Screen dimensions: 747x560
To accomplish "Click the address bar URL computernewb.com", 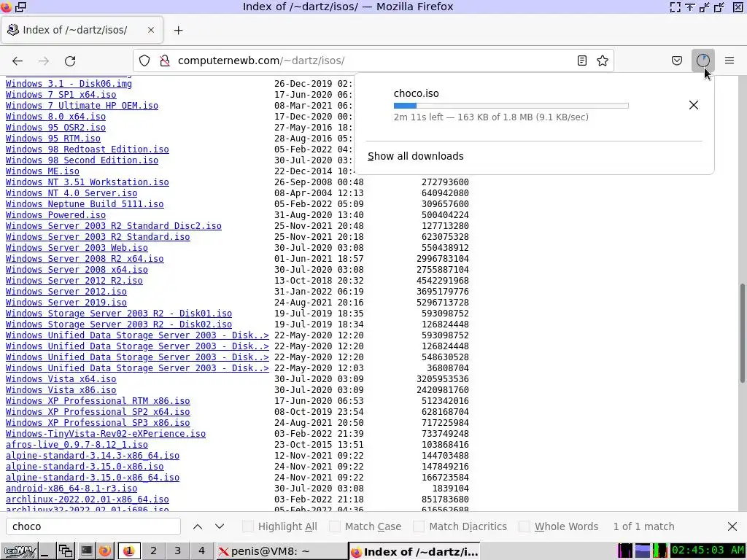I will (261, 61).
